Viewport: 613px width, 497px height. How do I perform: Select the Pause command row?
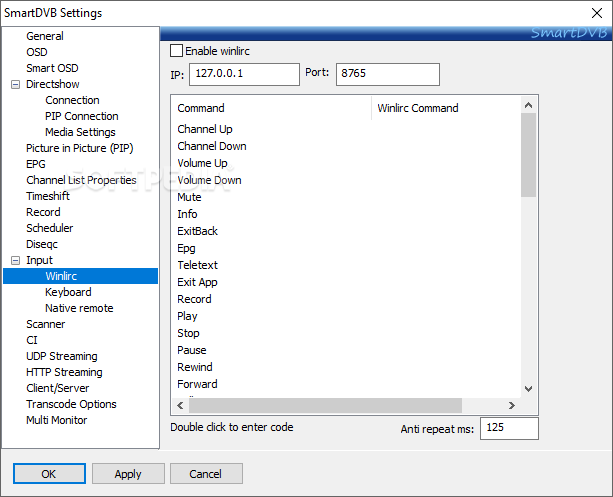coord(192,350)
